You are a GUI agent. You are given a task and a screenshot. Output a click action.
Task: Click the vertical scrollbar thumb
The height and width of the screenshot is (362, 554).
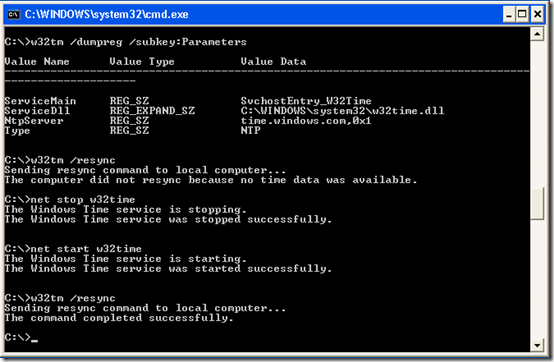537,204
